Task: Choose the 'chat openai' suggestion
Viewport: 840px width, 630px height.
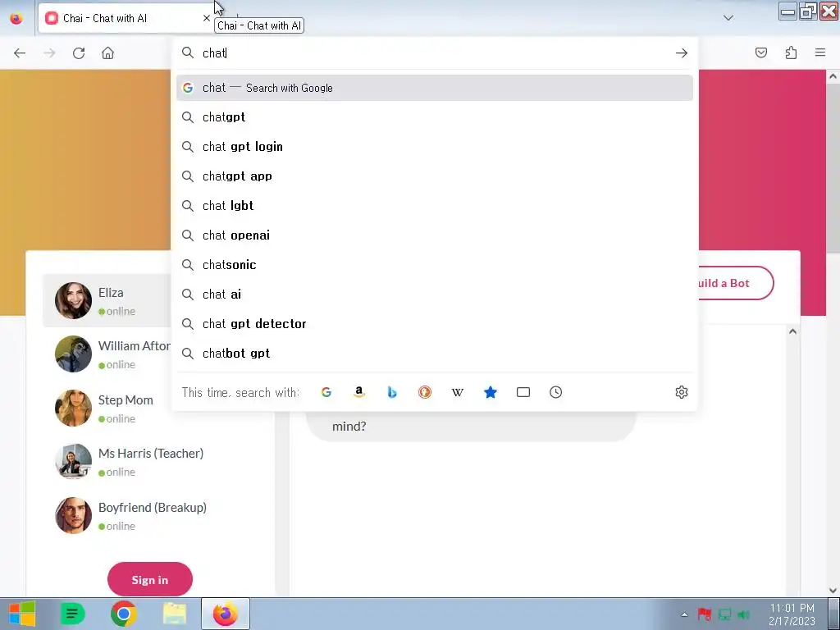Action: [435, 235]
